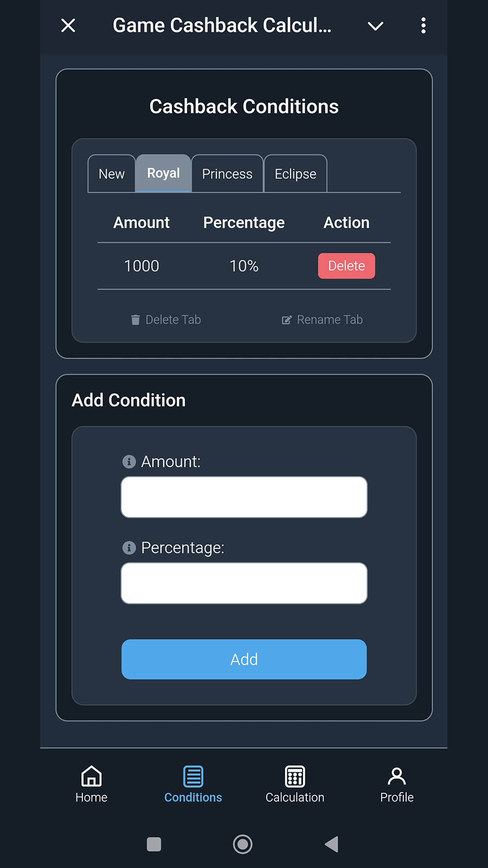This screenshot has height=868, width=488.
Task: Focus the Percentage input field
Action: tap(244, 583)
